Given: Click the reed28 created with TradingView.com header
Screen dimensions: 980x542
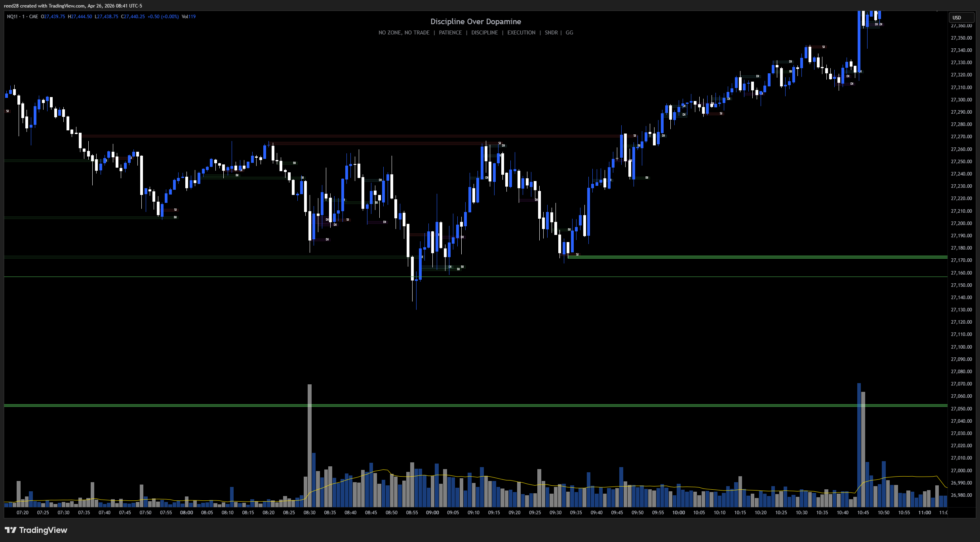Looking at the screenshot, I should click(x=73, y=6).
